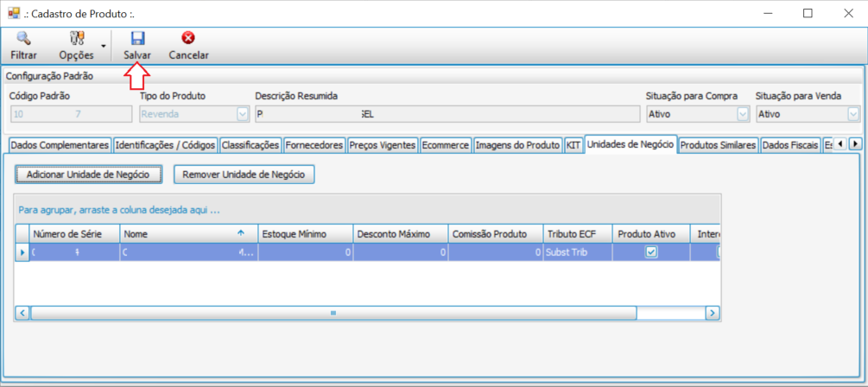This screenshot has height=387, width=868.
Task: Click Adicionar Unidade de Negócio button
Action: click(88, 174)
